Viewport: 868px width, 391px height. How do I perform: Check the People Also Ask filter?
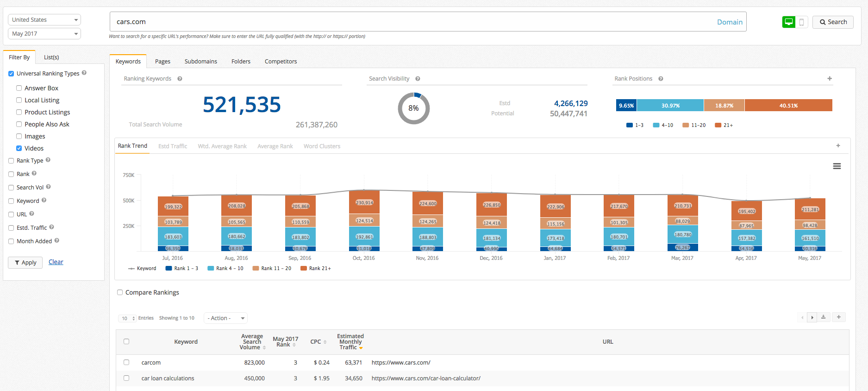pos(19,124)
